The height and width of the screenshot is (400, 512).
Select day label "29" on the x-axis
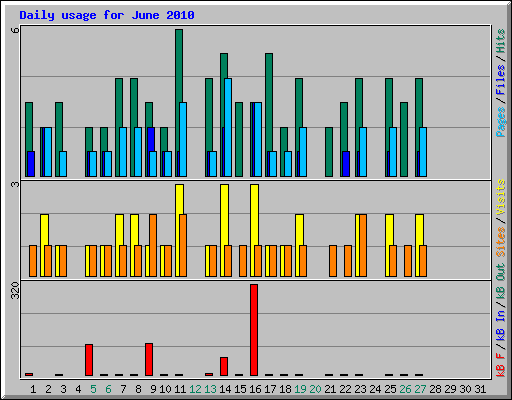450,389
